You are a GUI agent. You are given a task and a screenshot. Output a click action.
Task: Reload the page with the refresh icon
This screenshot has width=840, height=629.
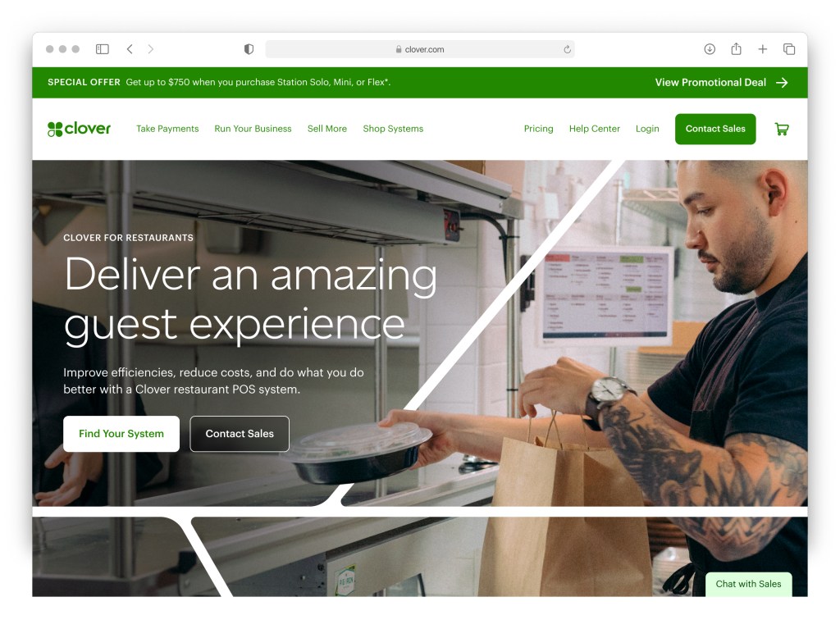pyautogui.click(x=567, y=49)
